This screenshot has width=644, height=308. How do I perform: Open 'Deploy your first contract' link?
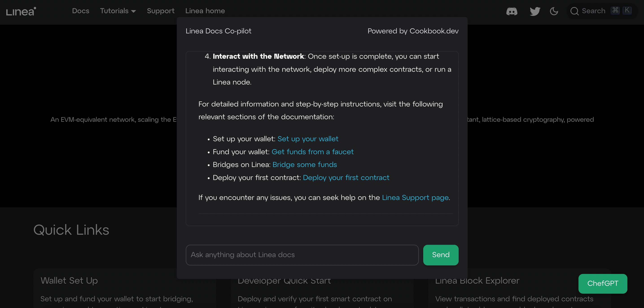coord(346,178)
